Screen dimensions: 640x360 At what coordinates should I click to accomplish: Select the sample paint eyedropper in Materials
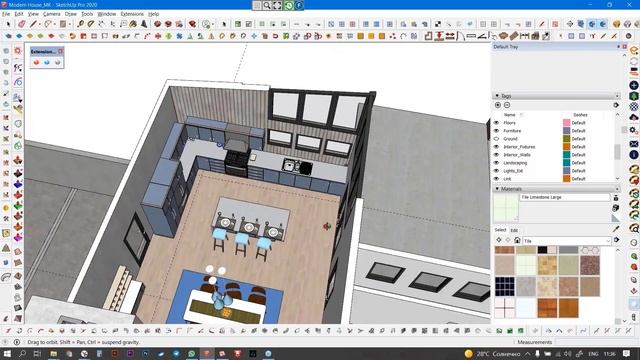616,229
